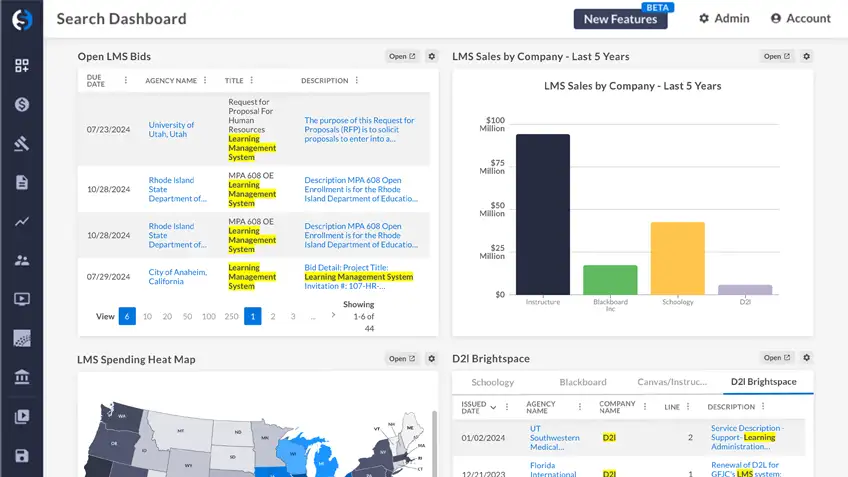Click the people contacts sidebar icon
This screenshot has height=477, width=848.
pyautogui.click(x=21, y=260)
